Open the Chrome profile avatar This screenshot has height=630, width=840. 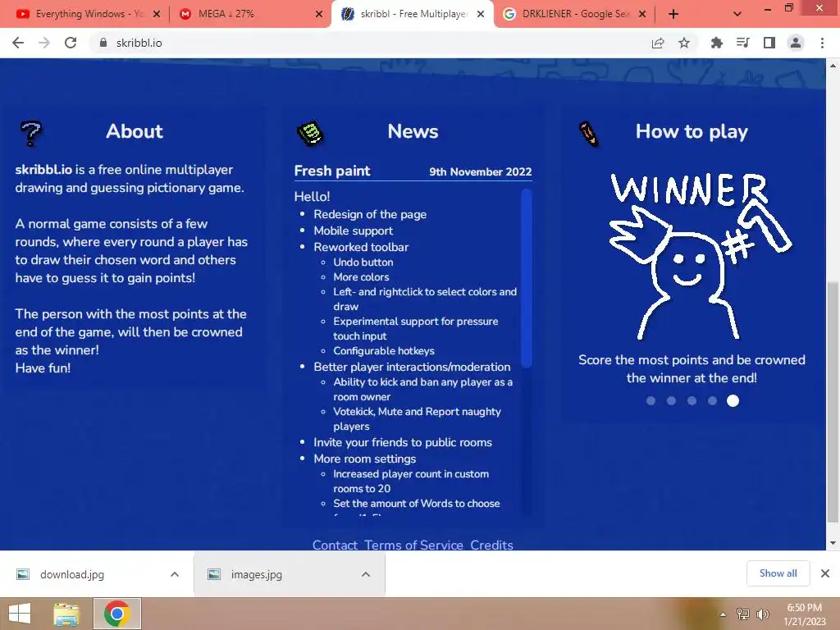[x=796, y=43]
